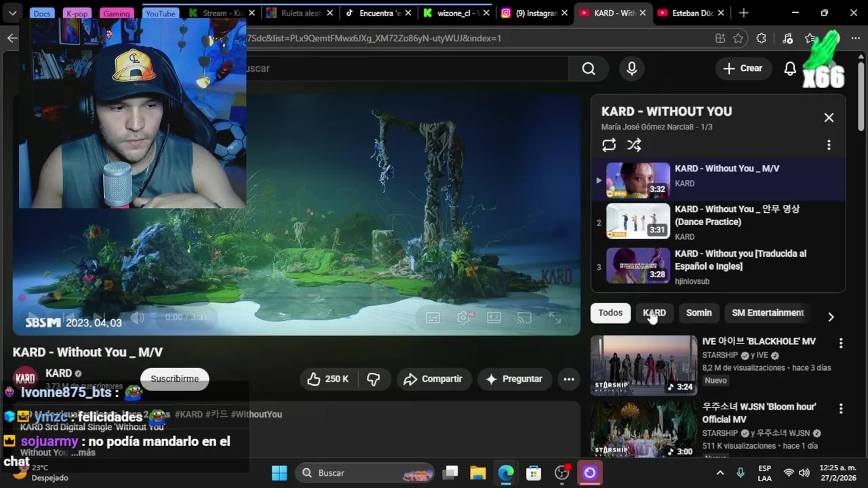
Task: Switch to 'Encuentra' TikTok browser tab
Action: pyautogui.click(x=378, y=13)
